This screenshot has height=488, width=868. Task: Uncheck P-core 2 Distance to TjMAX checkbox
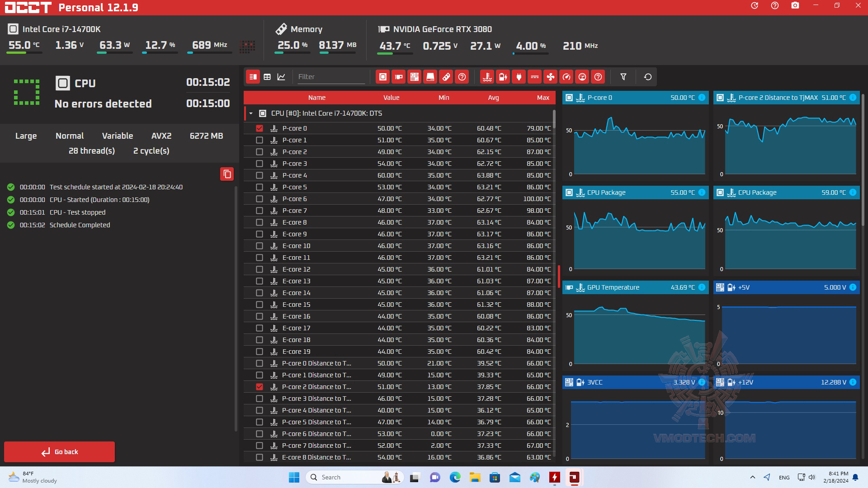point(259,387)
